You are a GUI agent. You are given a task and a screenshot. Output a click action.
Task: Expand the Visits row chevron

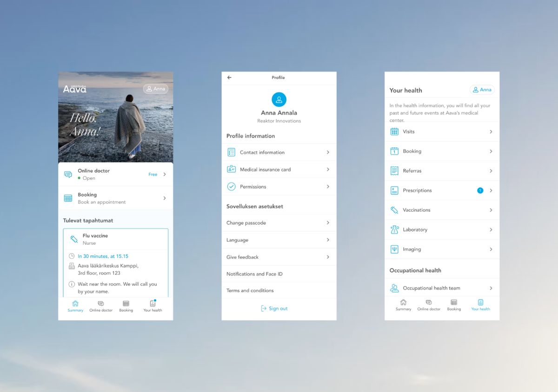[491, 132]
